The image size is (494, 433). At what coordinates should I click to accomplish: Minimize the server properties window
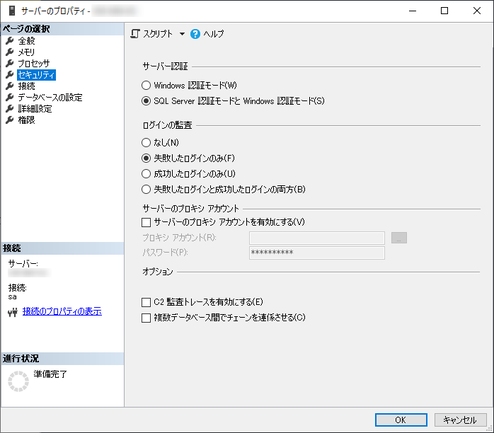pyautogui.click(x=413, y=11)
